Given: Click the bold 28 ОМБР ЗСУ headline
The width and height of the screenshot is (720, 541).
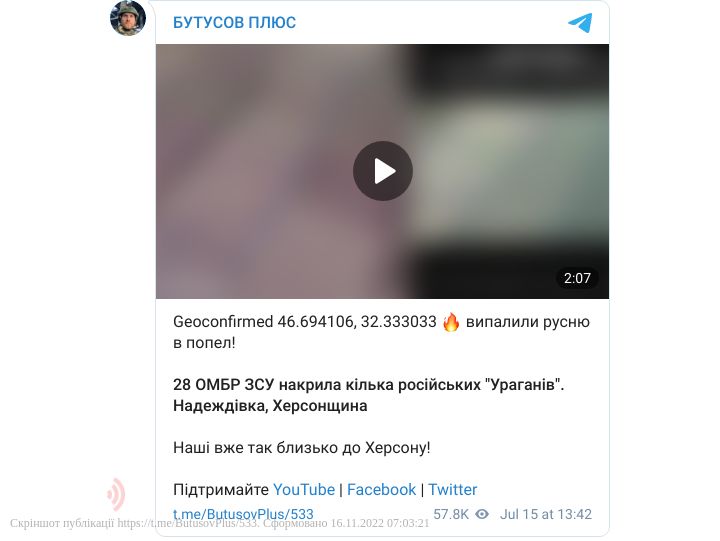Looking at the screenshot, I should [x=368, y=384].
